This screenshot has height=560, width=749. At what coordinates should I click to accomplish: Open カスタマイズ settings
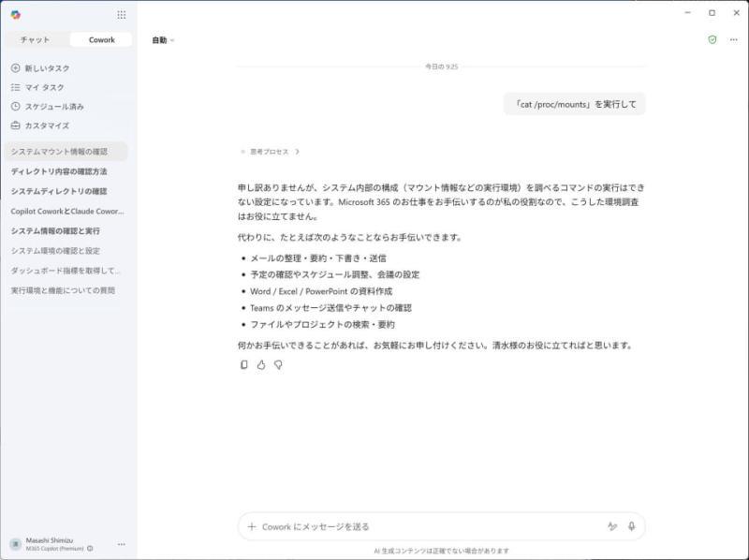47,125
